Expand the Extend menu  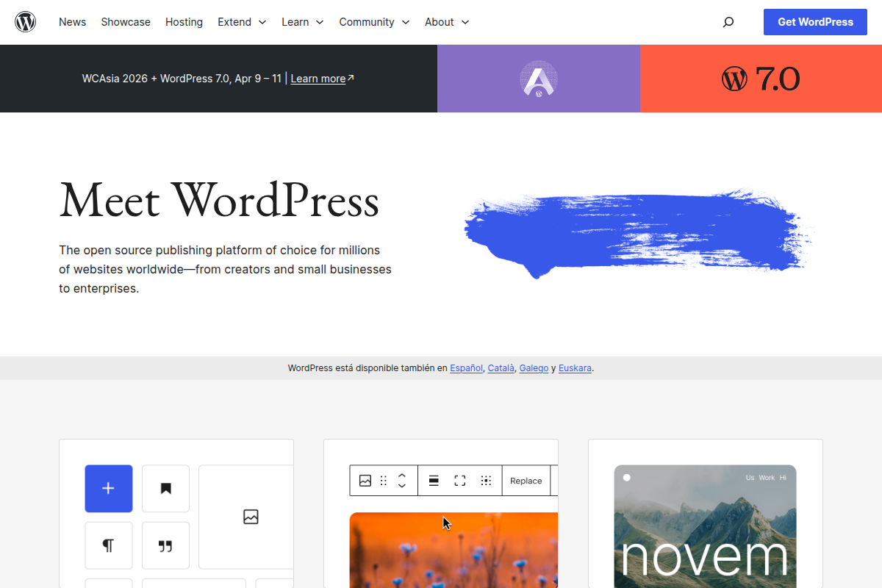coord(242,22)
